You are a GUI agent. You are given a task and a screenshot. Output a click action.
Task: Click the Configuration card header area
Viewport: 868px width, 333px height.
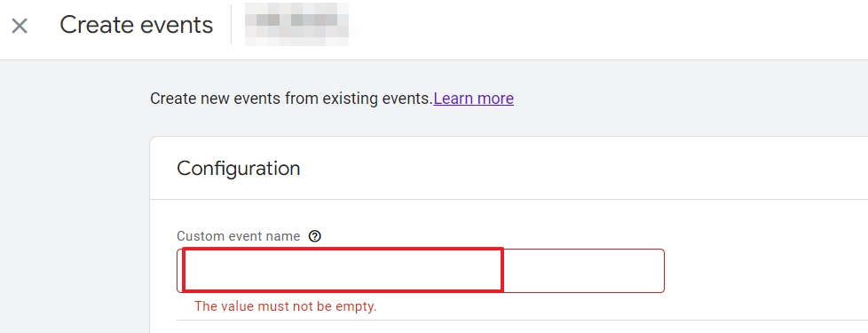tap(509, 169)
